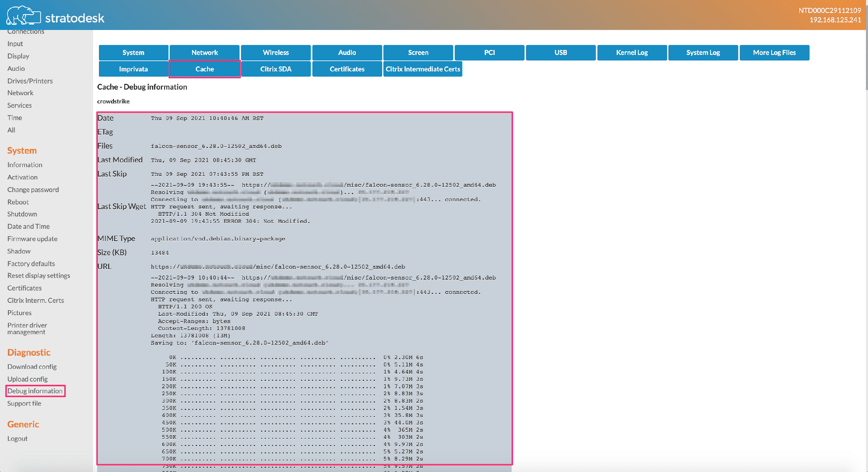Viewport: 868px width, 472px height.
Task: Open Debug information page
Action: pyautogui.click(x=35, y=391)
